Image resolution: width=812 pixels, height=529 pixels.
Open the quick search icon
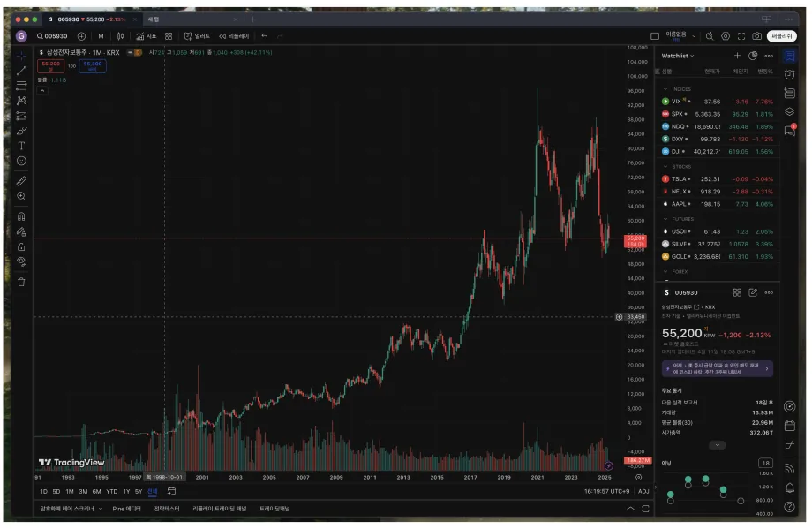click(710, 36)
